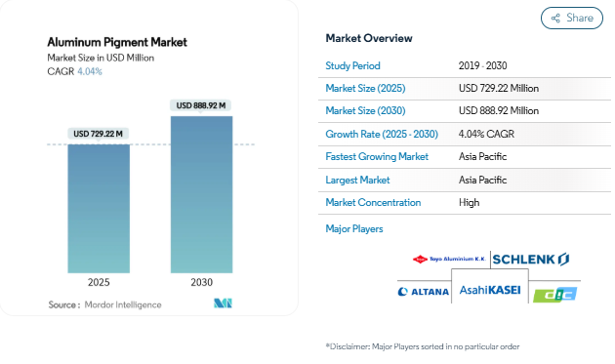Click Market Size (2025) label
This screenshot has width=615, height=364.
(365, 88)
